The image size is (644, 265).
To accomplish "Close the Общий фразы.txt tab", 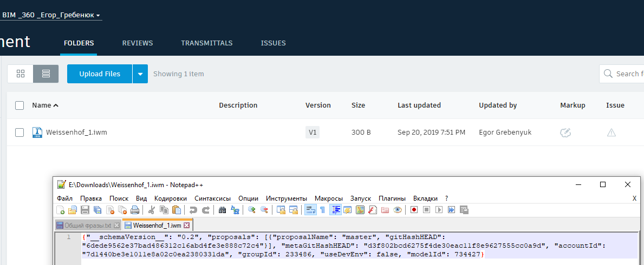I will 116,226.
